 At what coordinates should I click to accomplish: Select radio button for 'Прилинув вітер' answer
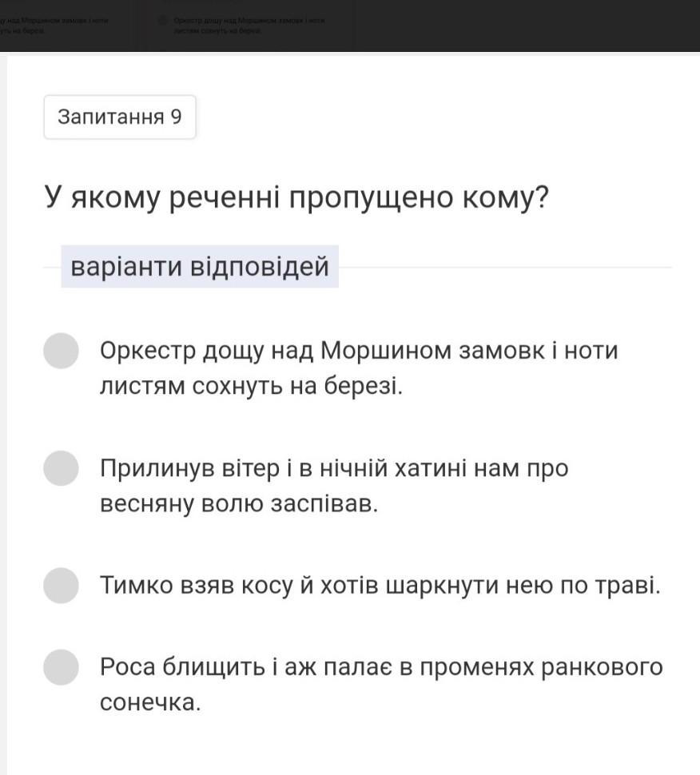[61, 468]
